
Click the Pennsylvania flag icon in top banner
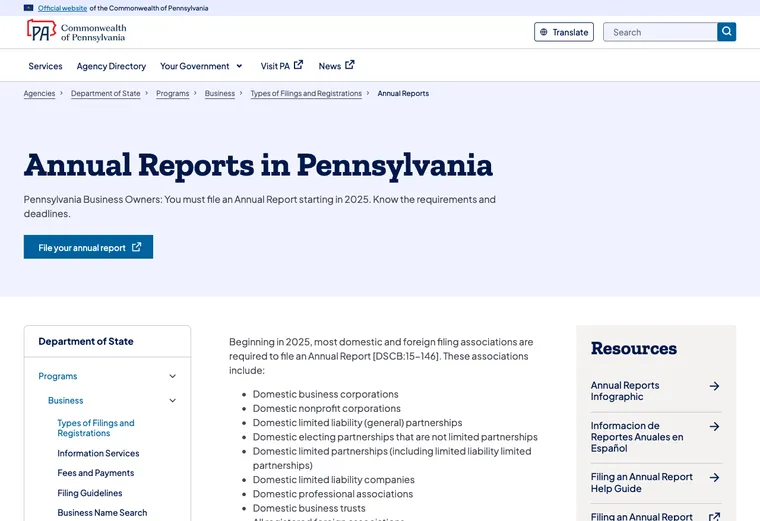click(x=29, y=8)
